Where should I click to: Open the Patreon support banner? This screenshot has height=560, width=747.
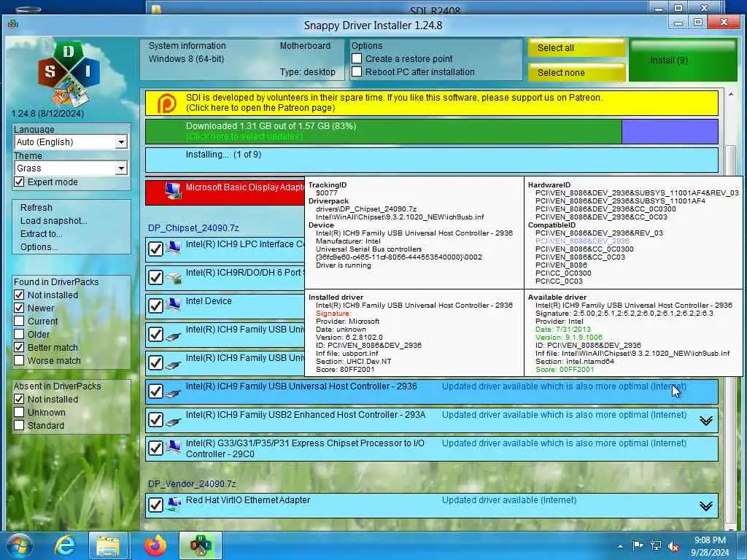coord(432,103)
